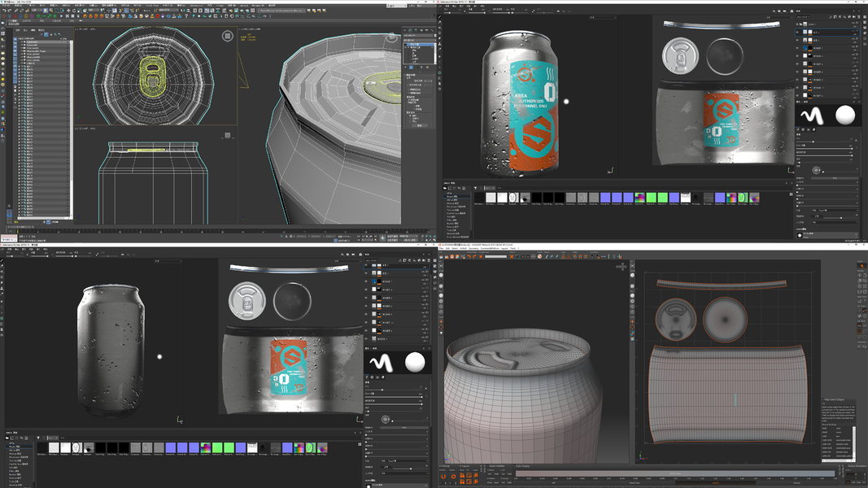Open Layout menu in Unfold3D
Viewport: 868px width, 488px height.
pyautogui.click(x=504, y=248)
